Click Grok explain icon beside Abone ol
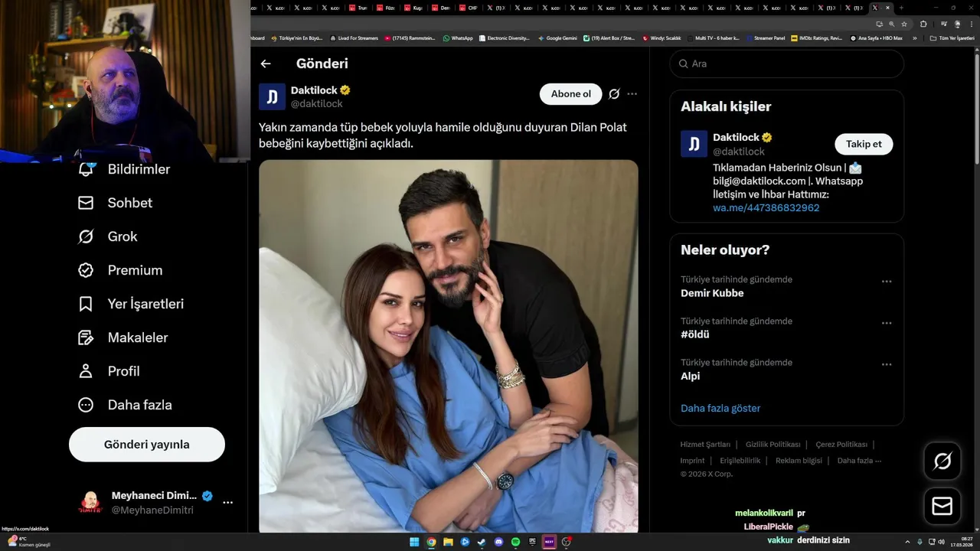Viewport: 980px width, 551px height. (x=614, y=94)
